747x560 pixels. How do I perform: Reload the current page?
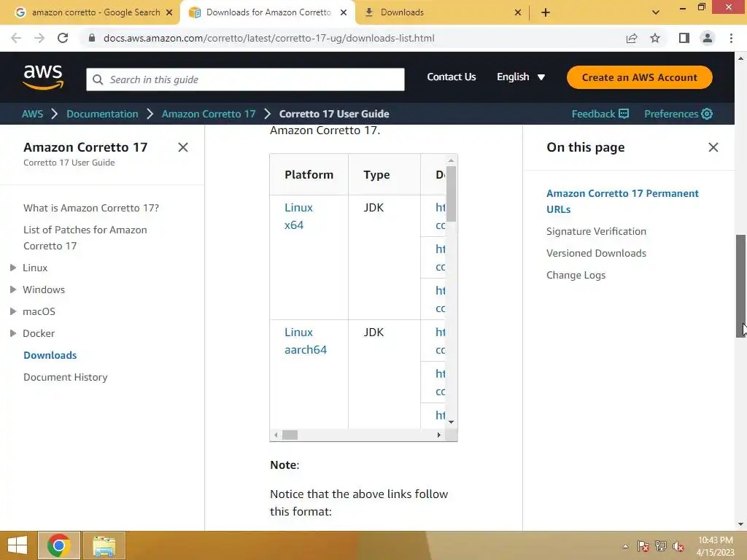[x=63, y=38]
